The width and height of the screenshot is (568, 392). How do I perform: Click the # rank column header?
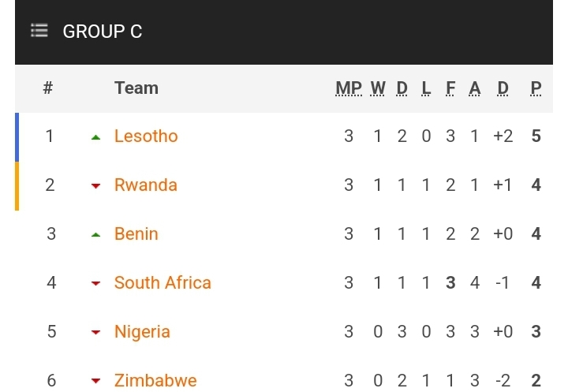[x=48, y=88]
